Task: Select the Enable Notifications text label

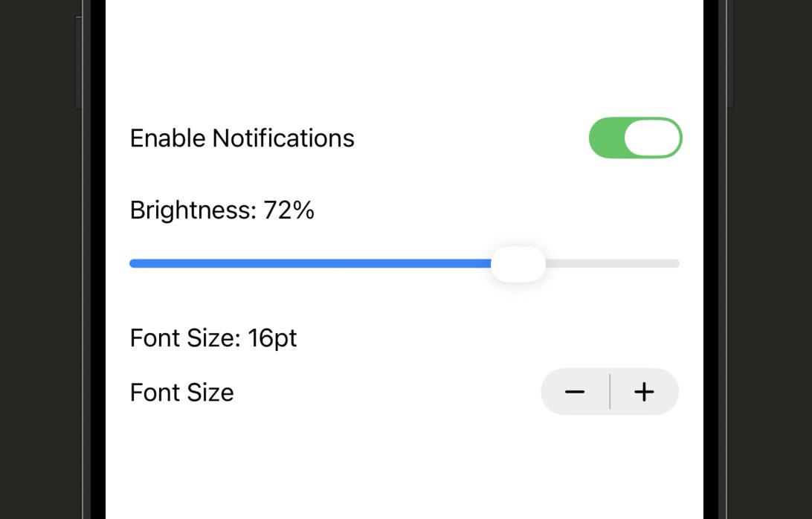Action: tap(242, 138)
